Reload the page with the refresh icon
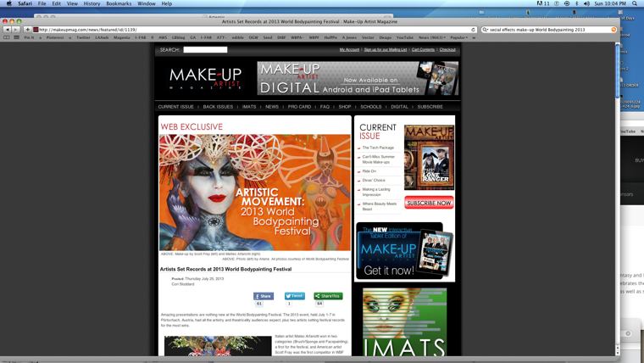This screenshot has width=644, height=363. click(473, 30)
